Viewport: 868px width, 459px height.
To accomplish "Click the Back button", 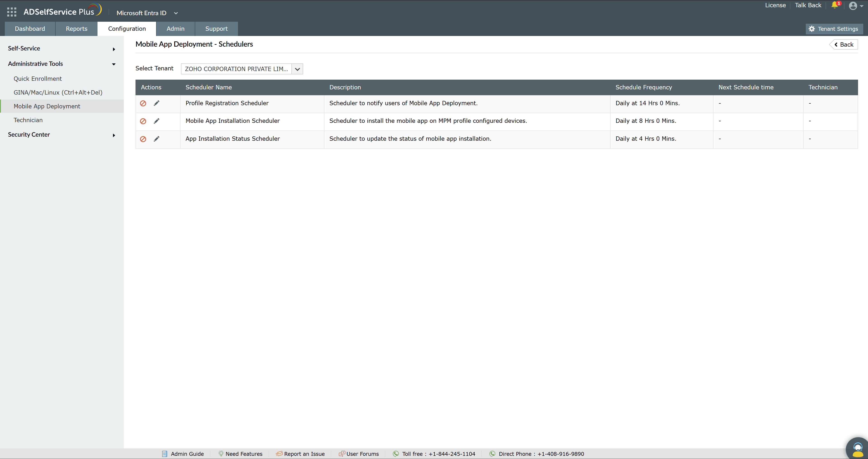I will coord(843,45).
